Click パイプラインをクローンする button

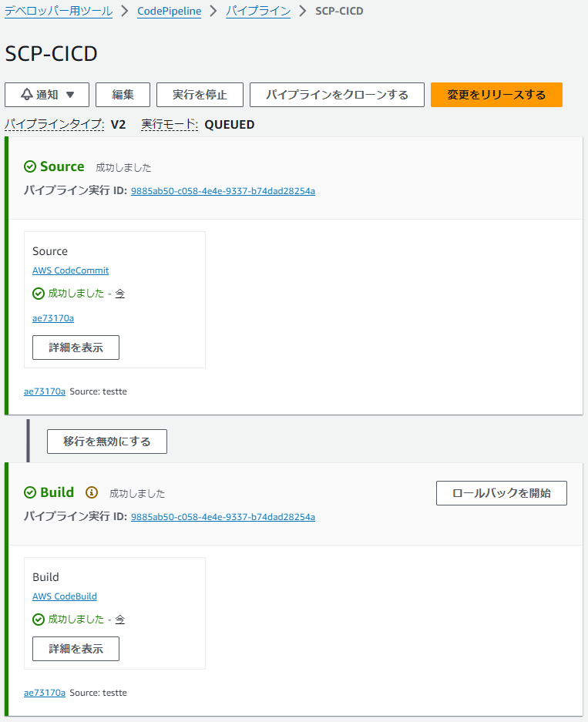pyautogui.click(x=337, y=95)
